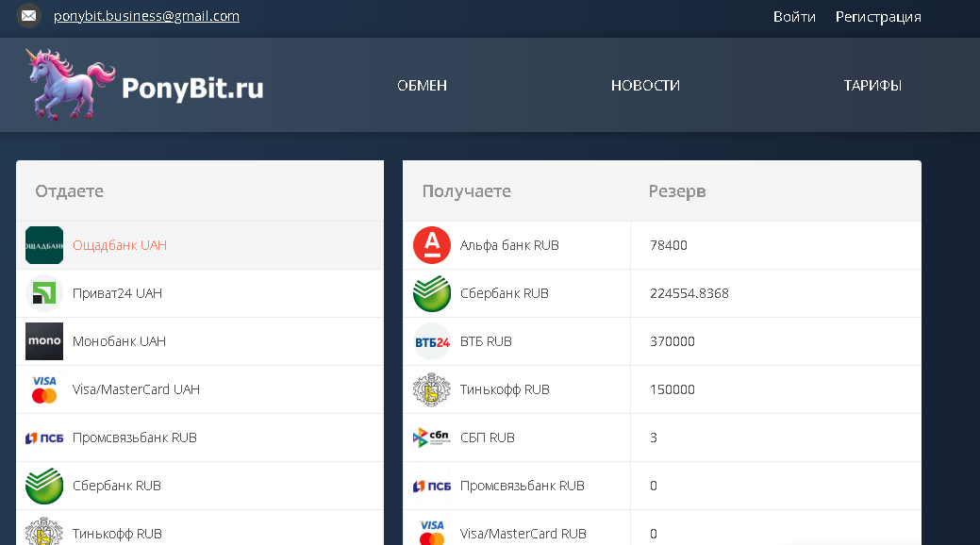Click the ponybit.business@gmail.com email link
The width and height of the screenshot is (980, 545).
pyautogui.click(x=146, y=16)
